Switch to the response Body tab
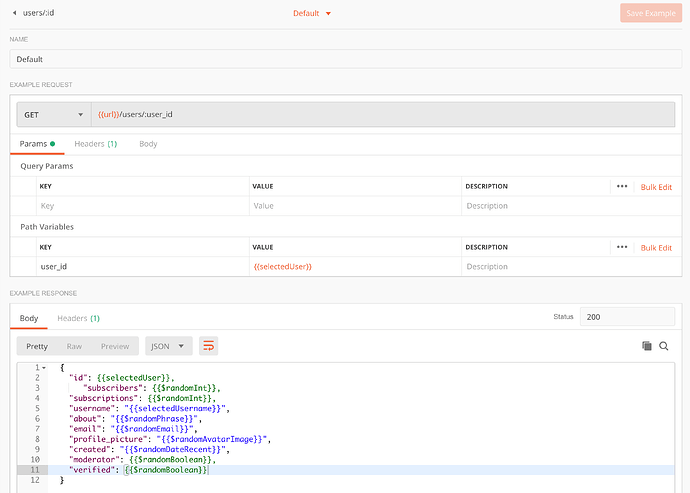The width and height of the screenshot is (690, 493). (29, 318)
